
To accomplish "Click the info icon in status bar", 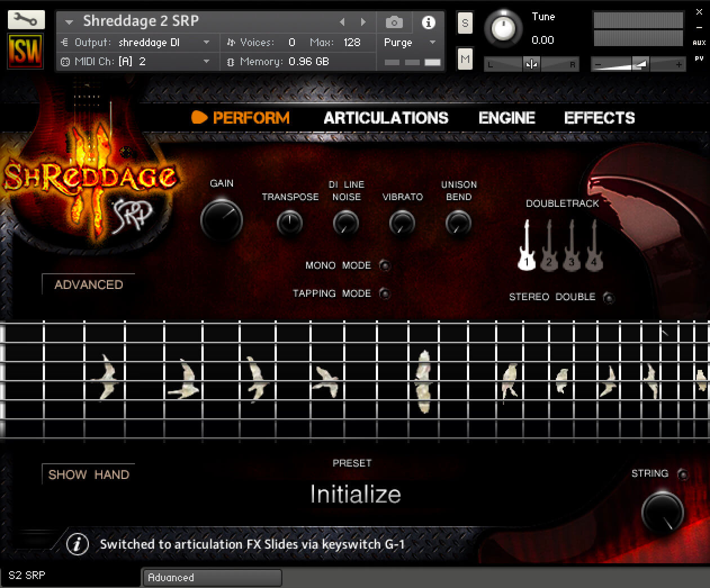I will tap(78, 544).
